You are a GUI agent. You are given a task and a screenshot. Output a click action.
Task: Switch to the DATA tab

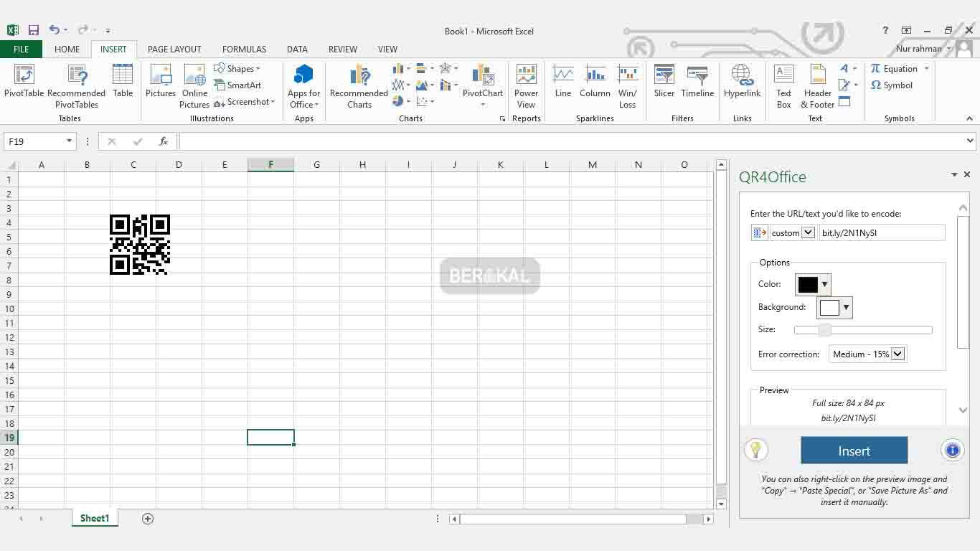(297, 49)
